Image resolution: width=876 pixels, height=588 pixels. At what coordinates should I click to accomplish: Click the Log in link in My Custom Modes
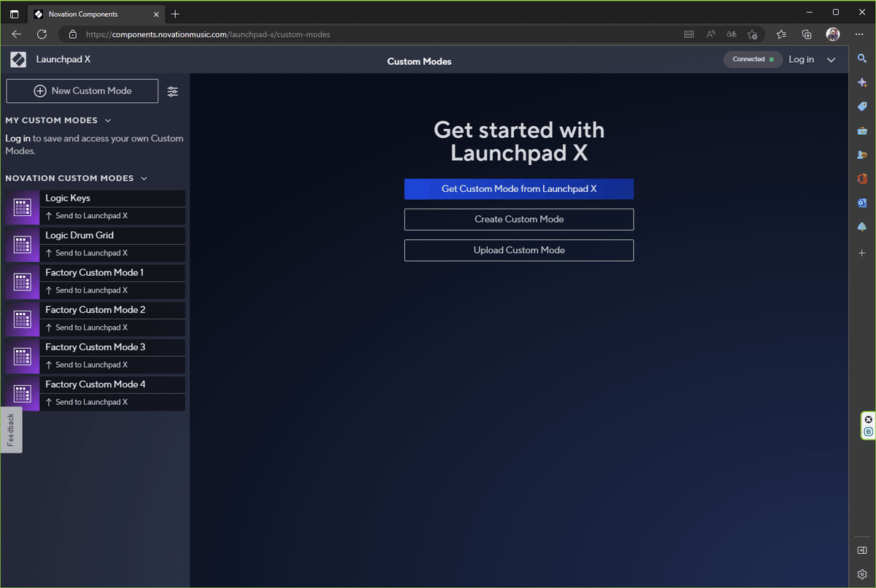pyautogui.click(x=18, y=139)
